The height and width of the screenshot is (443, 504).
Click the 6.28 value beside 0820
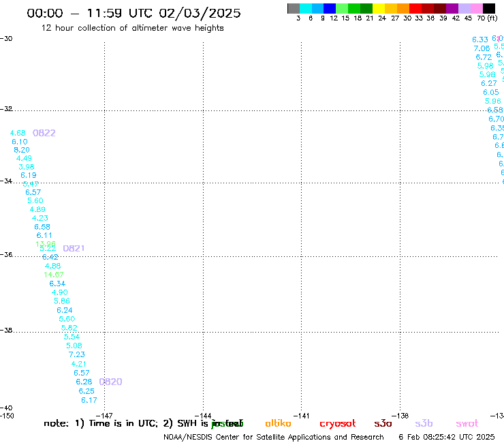point(84,382)
